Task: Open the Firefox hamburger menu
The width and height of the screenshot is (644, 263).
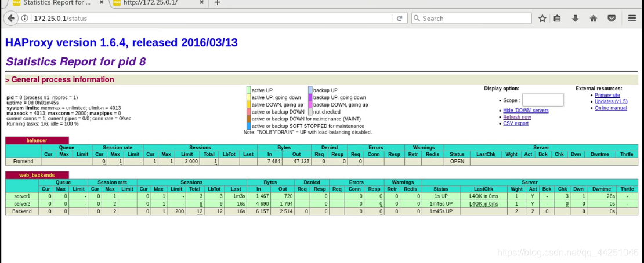Action: (x=632, y=19)
